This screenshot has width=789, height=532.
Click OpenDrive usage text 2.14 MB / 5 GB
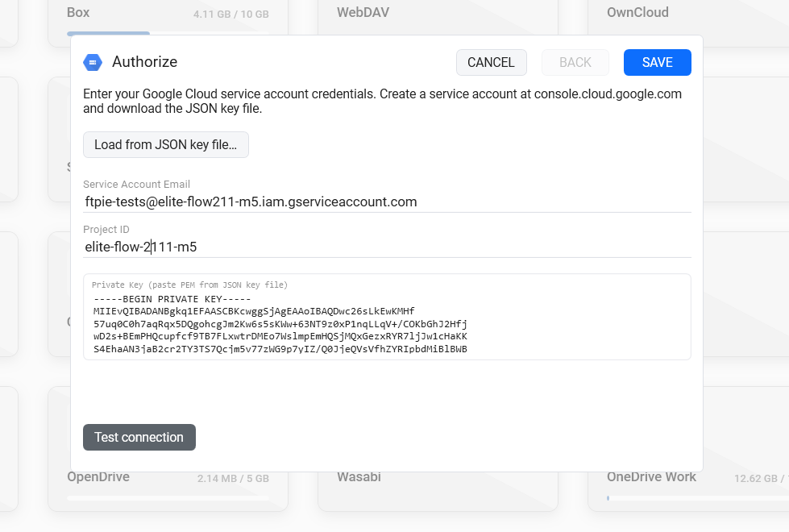point(233,479)
